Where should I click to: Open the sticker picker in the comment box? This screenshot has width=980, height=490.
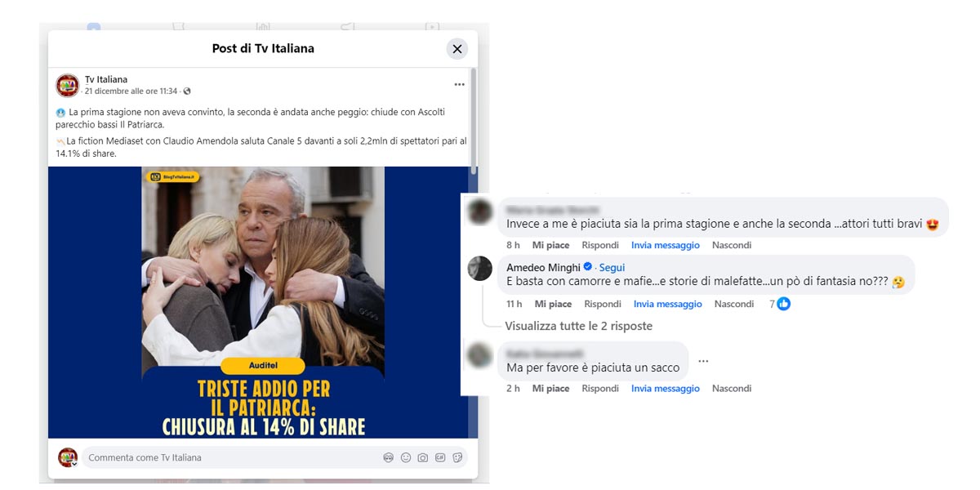pos(457,457)
